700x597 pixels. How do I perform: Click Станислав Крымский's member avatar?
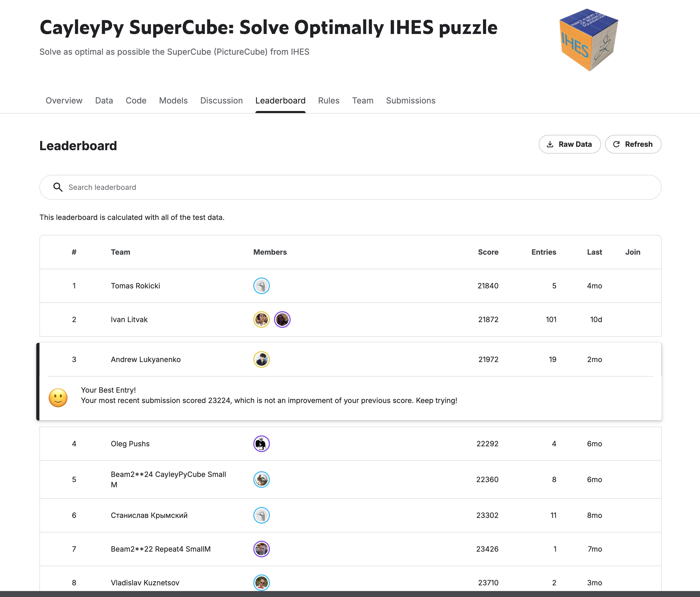pos(262,515)
